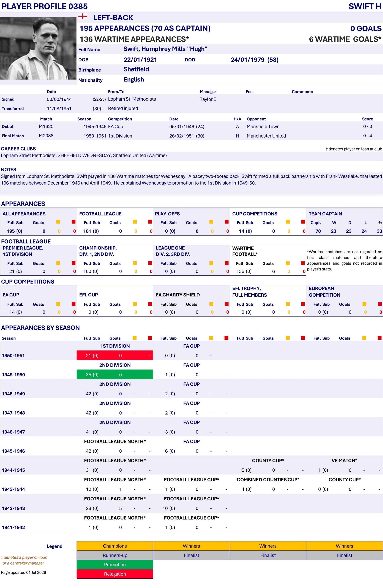Click the red card icon under FA CUP section
The height and width of the screenshot is (588, 383).
[x=73, y=304]
